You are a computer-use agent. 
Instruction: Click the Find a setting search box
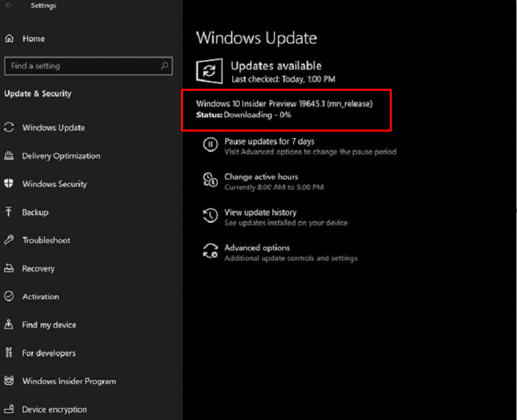[x=89, y=66]
